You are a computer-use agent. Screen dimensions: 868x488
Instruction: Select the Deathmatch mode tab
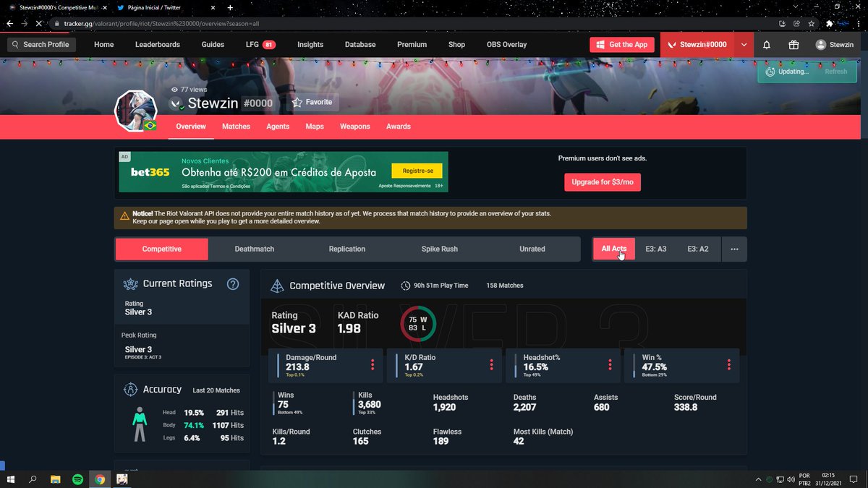(x=254, y=248)
